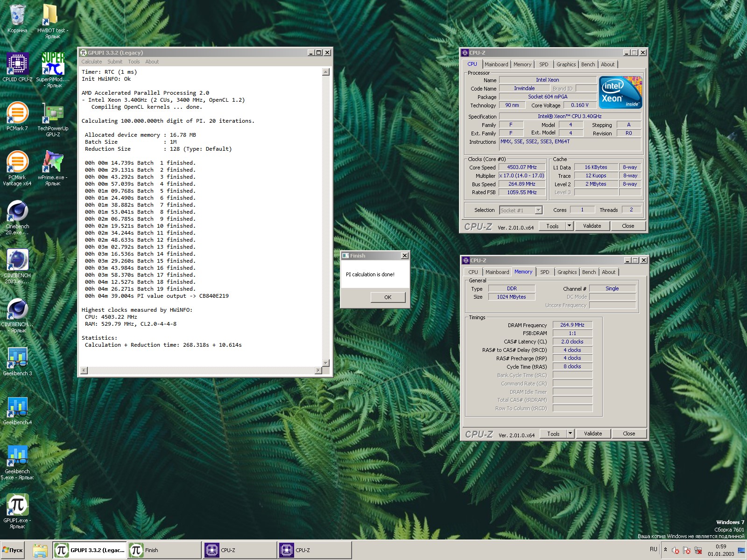Open the About menu in GPUPI

point(152,62)
